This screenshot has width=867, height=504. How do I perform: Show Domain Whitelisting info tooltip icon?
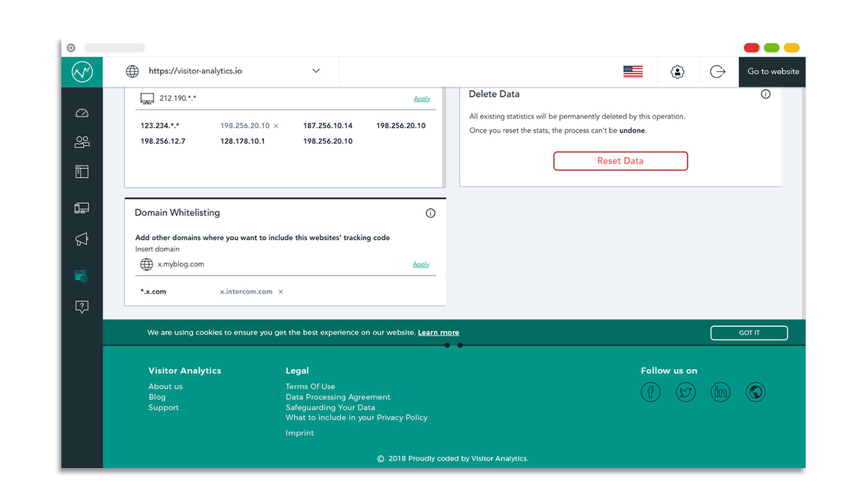(430, 213)
